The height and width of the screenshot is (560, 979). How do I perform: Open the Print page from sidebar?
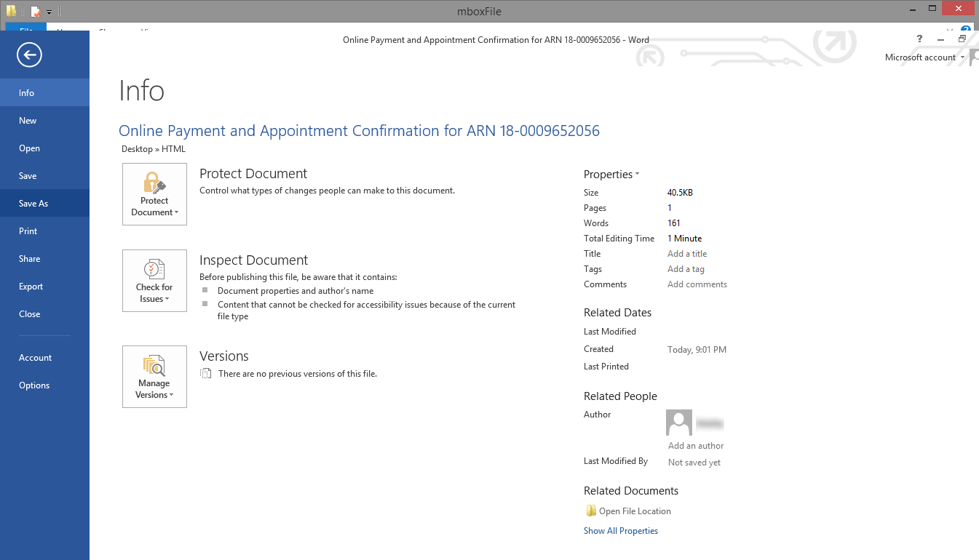28,231
